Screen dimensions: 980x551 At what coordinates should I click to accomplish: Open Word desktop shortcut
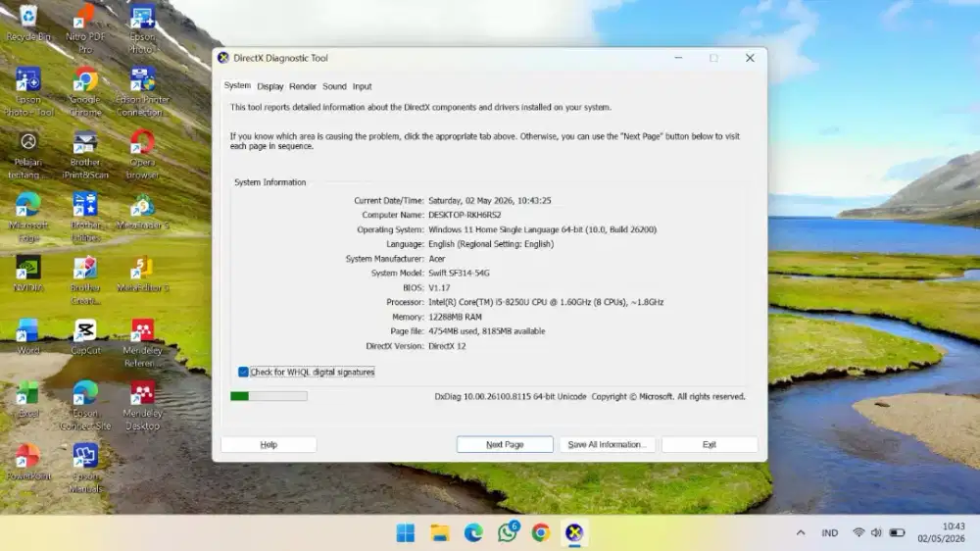[28, 336]
